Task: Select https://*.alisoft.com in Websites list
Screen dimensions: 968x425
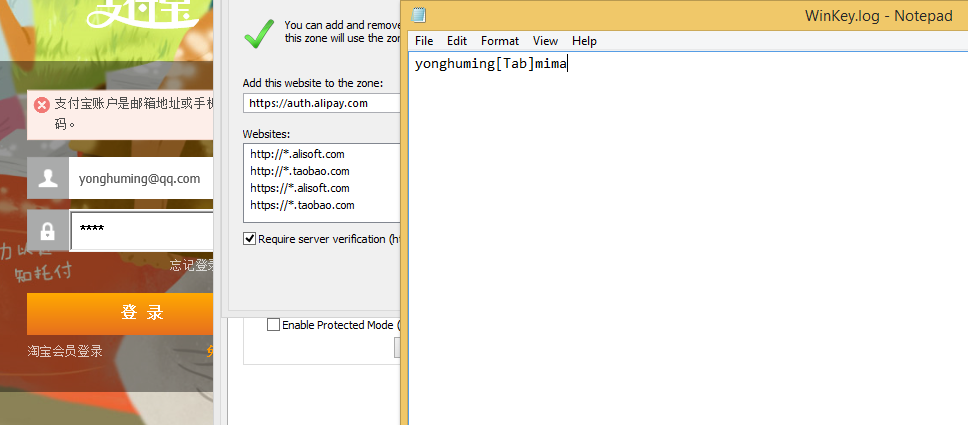Action: [299, 188]
